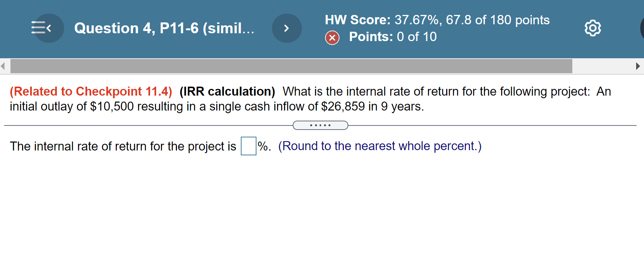Viewport: 644px width, 267px height.
Task: Click the $10,500 initial outlay text
Action: click(112, 106)
